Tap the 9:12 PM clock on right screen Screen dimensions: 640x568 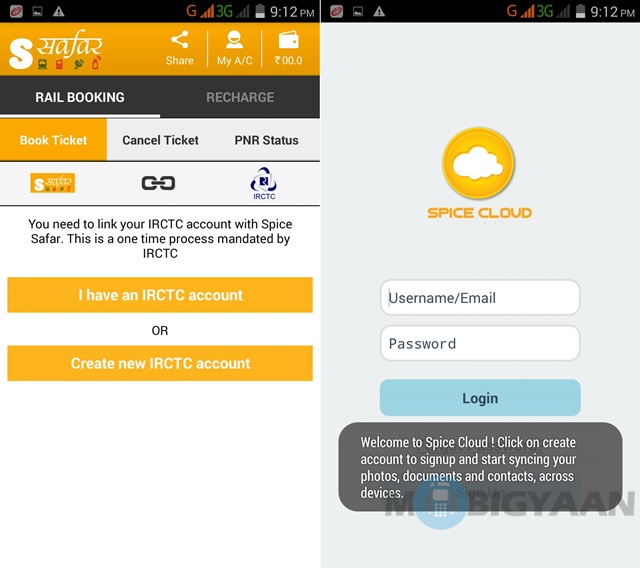tap(613, 12)
